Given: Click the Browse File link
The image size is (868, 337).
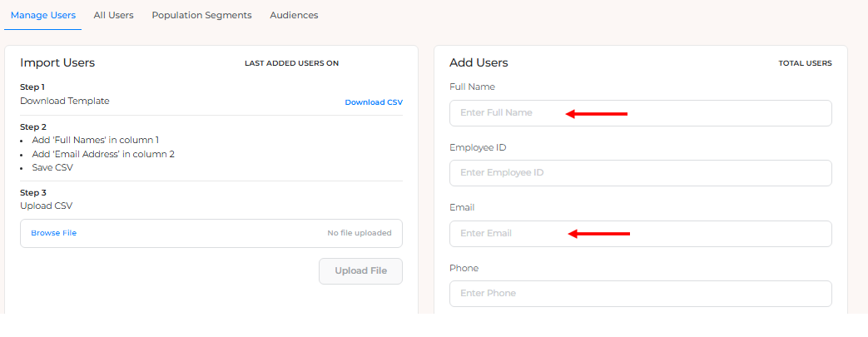Looking at the screenshot, I should pos(53,233).
